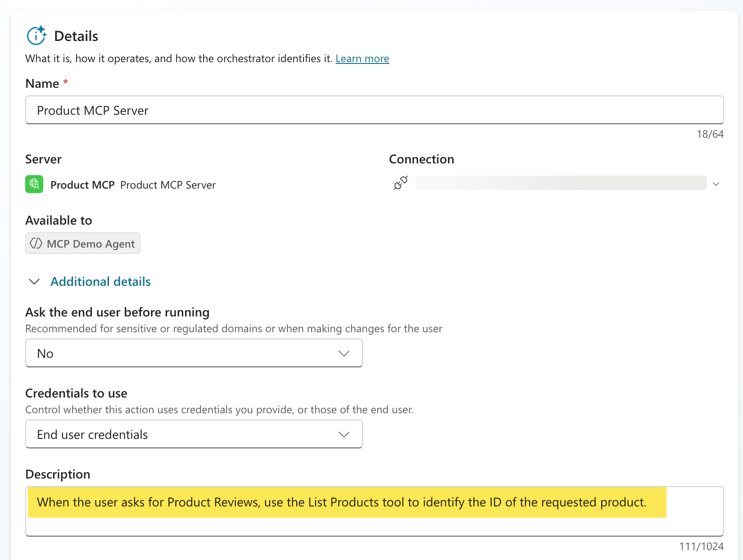Click the 18/64 name character counter
Image resolution: width=743 pixels, height=560 pixels.
click(x=710, y=134)
